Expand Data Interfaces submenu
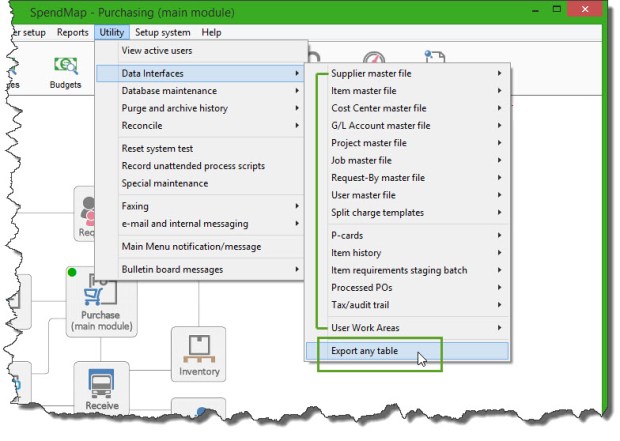This screenshot has height=441, width=620. (x=200, y=74)
